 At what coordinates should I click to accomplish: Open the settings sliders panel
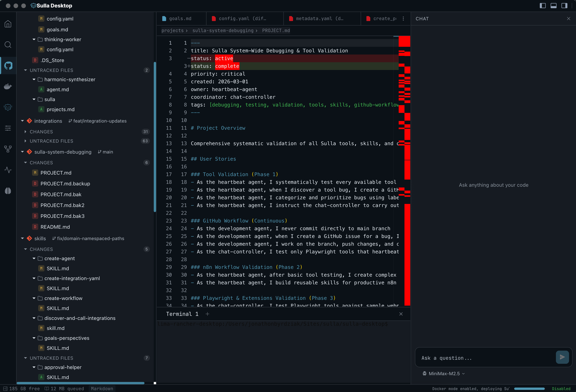pyautogui.click(x=8, y=128)
